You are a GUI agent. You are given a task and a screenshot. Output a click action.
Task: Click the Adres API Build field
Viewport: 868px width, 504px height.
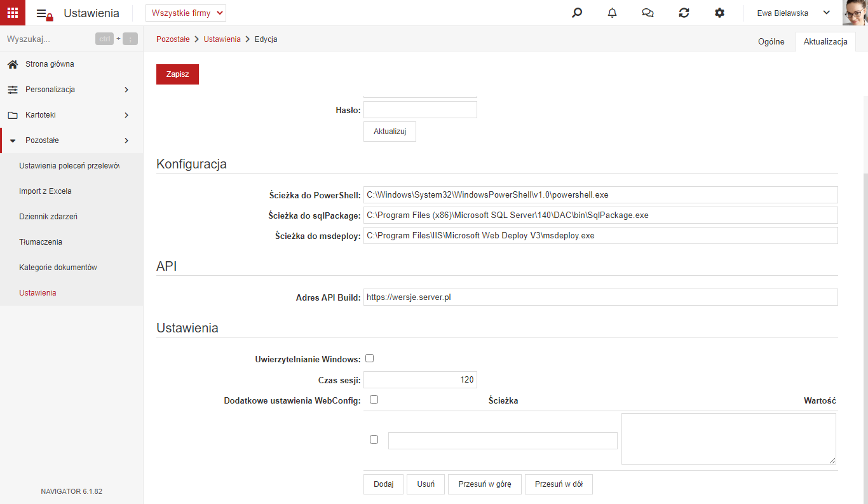pos(600,297)
